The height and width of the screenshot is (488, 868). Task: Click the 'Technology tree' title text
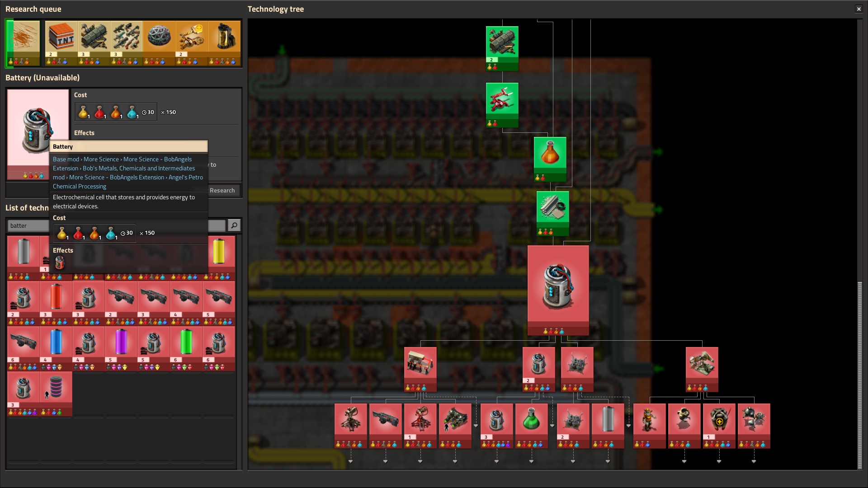[276, 9]
